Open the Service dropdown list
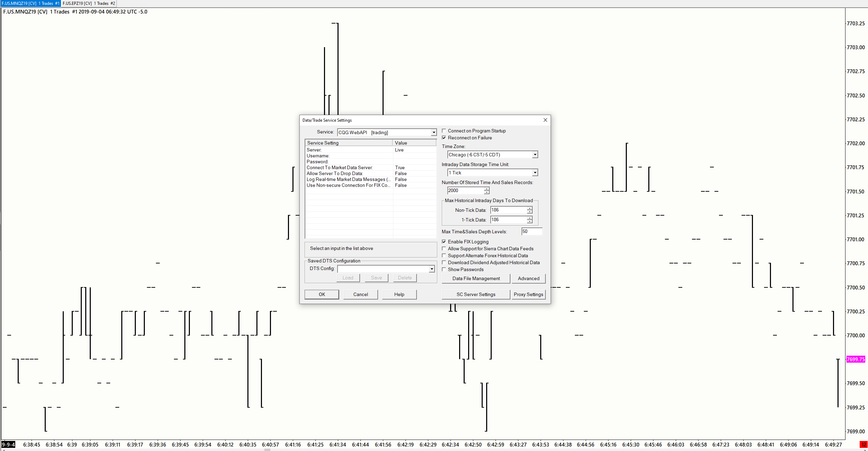 tap(433, 132)
